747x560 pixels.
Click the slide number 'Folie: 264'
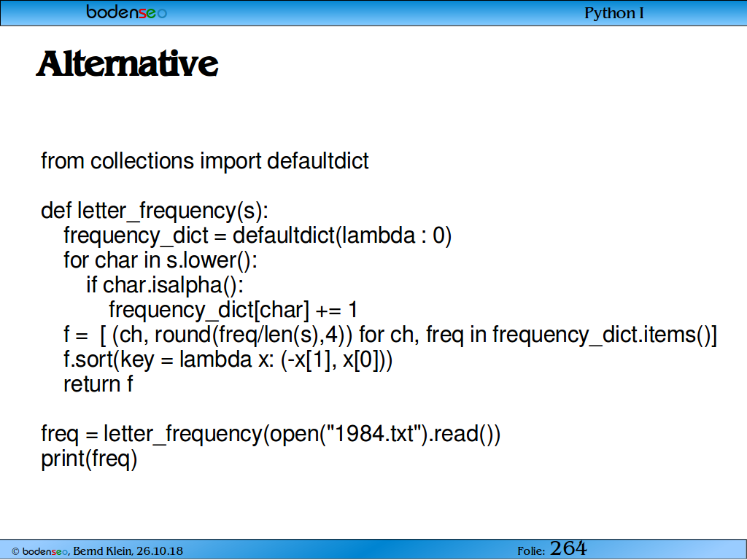(x=552, y=548)
